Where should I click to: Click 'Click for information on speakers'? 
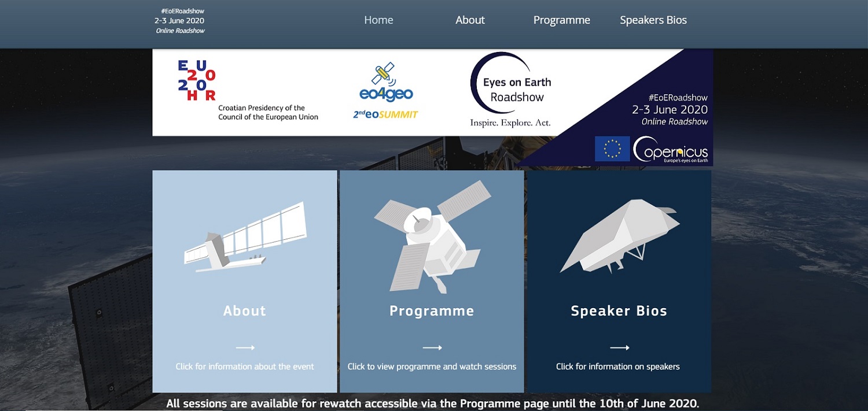coord(618,366)
